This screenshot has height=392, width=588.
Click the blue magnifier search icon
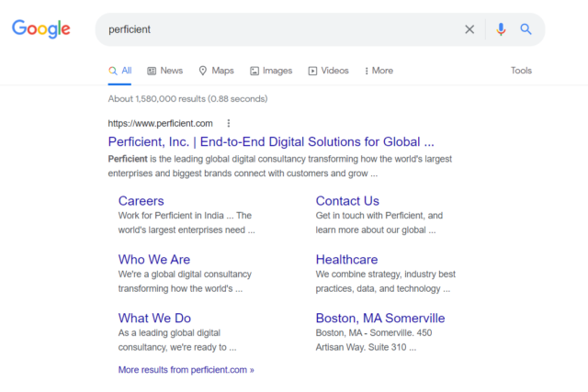point(526,28)
